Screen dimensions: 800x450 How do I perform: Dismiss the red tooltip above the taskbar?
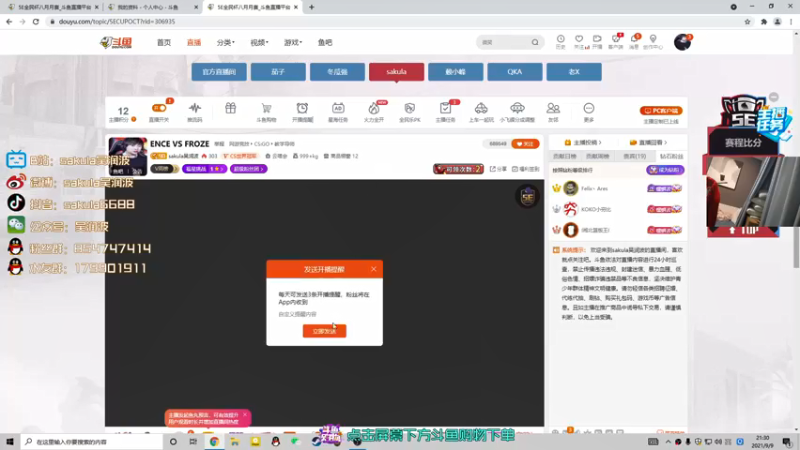pos(245,415)
